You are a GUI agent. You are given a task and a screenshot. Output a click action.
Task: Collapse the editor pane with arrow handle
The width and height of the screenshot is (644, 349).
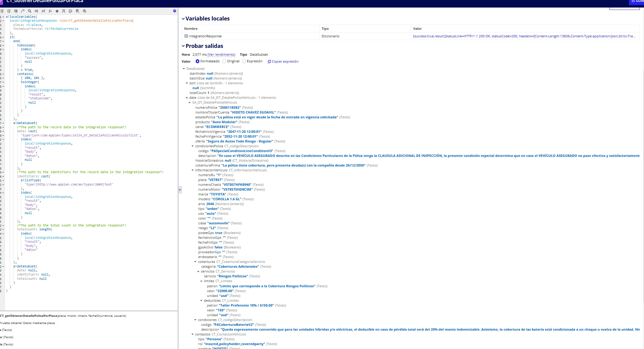click(x=180, y=190)
